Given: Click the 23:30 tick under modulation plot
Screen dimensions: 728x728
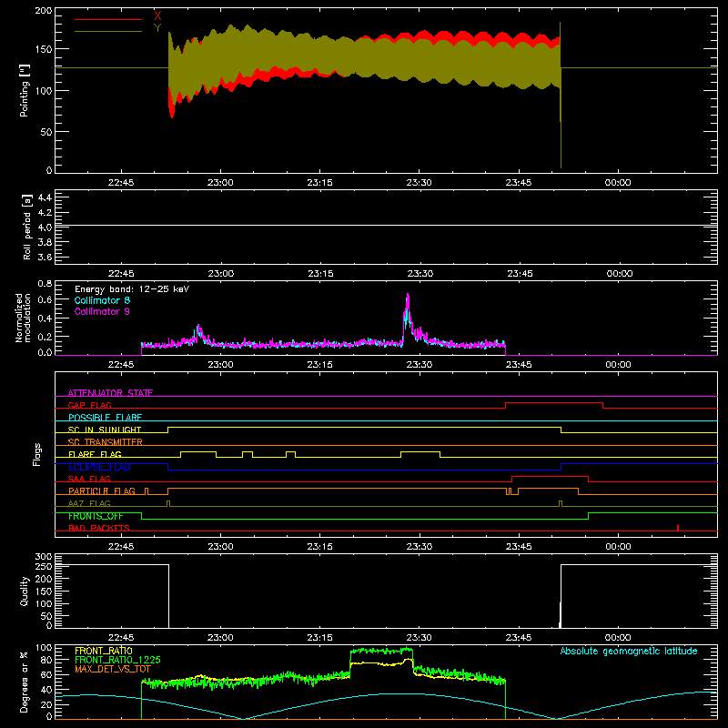Looking at the screenshot, I should 420,365.
